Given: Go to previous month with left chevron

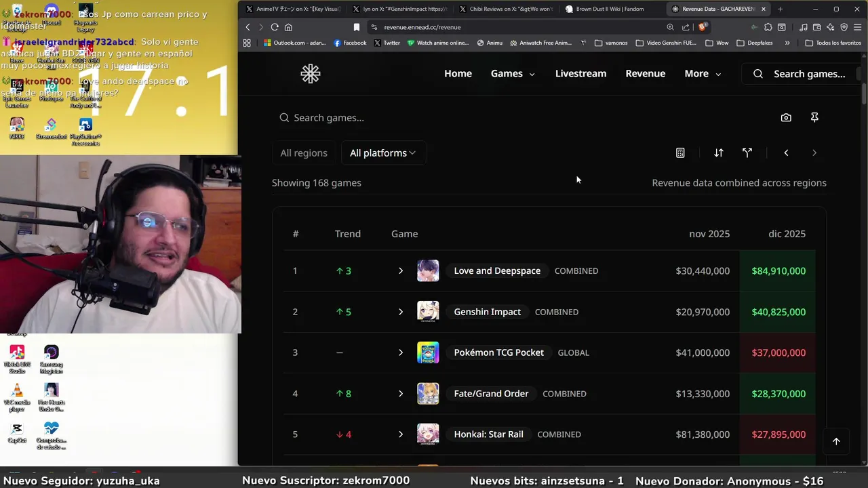Looking at the screenshot, I should (x=786, y=152).
